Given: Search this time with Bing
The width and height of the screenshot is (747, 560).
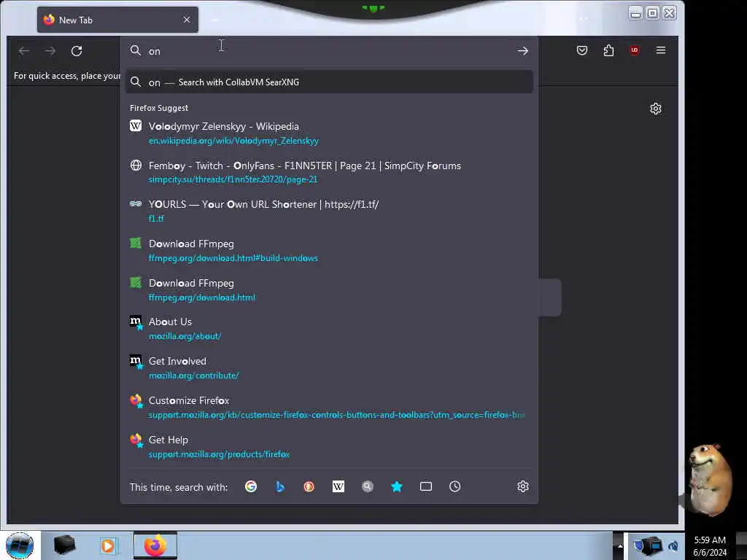Looking at the screenshot, I should pos(280,486).
